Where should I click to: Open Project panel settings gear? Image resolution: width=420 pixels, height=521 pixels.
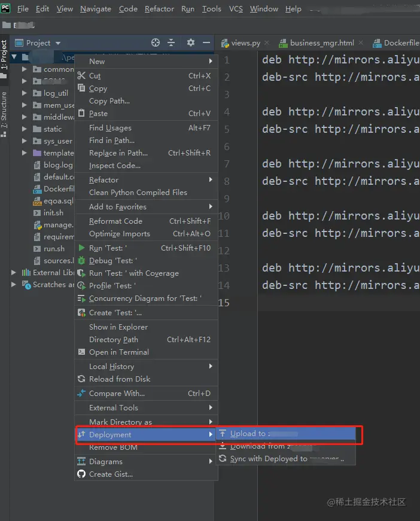pos(191,42)
